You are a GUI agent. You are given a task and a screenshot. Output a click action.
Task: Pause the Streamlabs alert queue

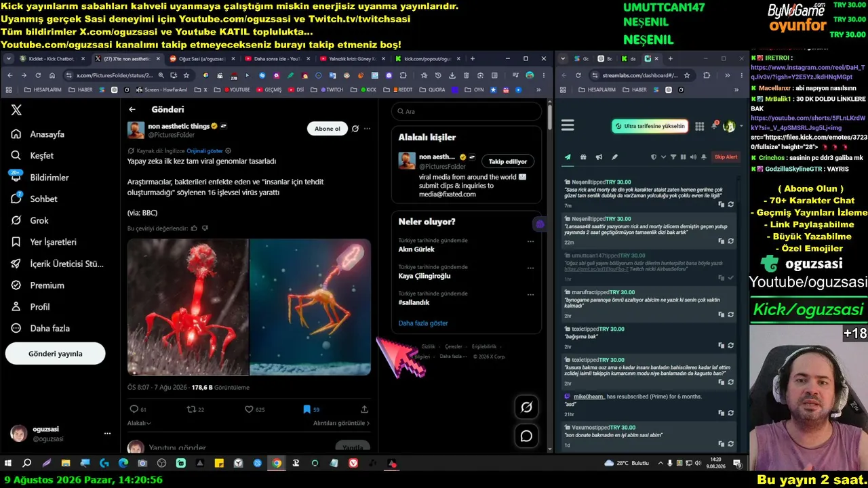(x=683, y=157)
